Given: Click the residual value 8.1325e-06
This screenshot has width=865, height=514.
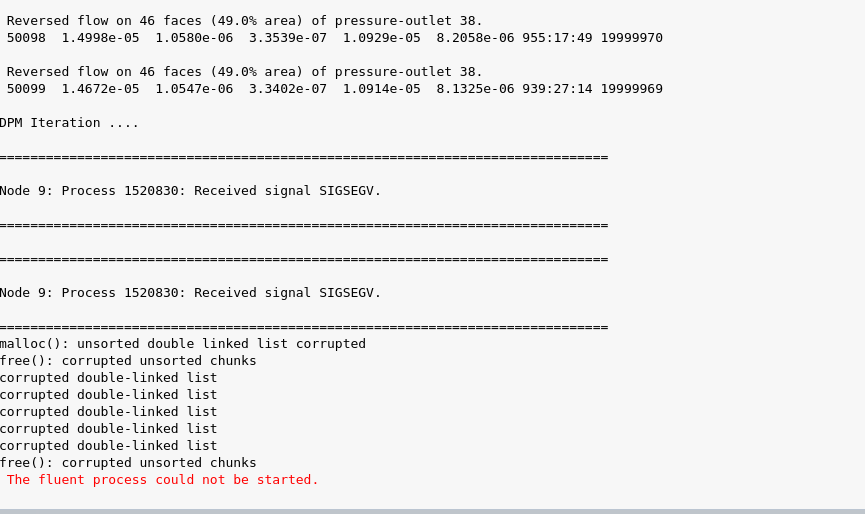Looking at the screenshot, I should pyautogui.click(x=475, y=89).
